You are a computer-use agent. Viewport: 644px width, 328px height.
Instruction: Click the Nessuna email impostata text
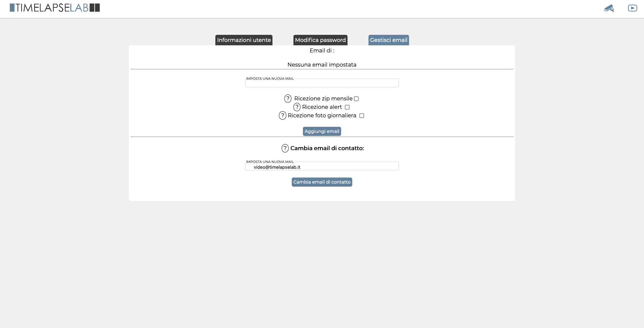[322, 65]
